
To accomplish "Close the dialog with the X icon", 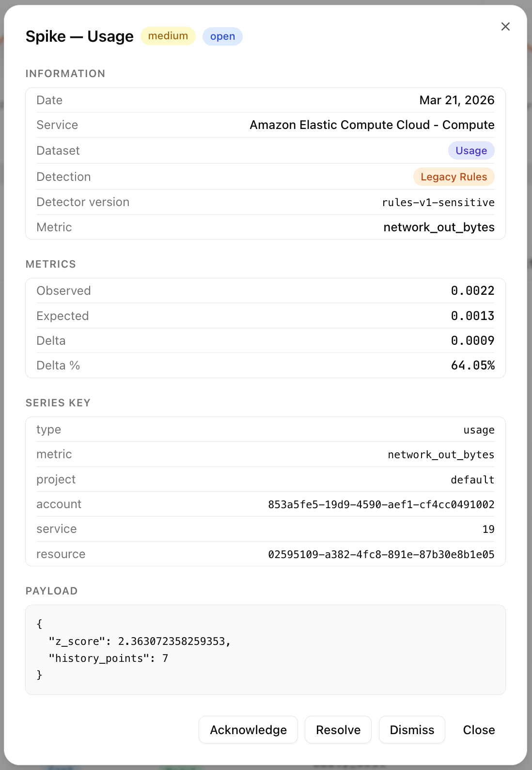I will click(x=505, y=27).
